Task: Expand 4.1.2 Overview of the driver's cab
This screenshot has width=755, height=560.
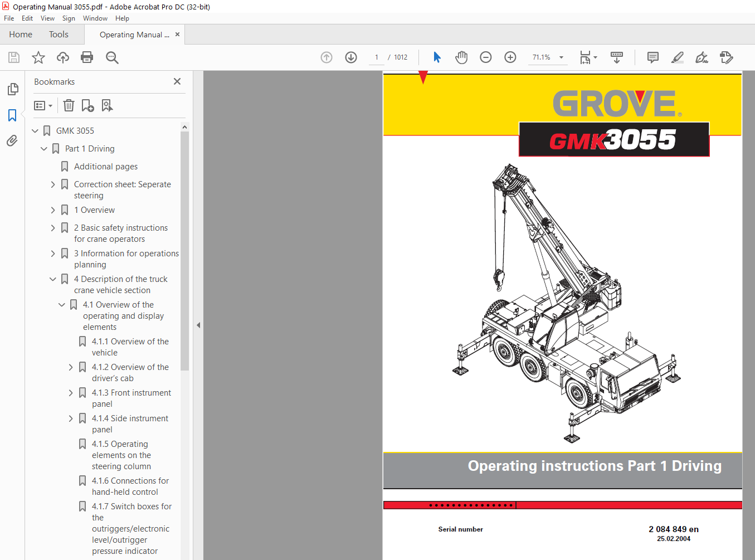Action: 71,367
